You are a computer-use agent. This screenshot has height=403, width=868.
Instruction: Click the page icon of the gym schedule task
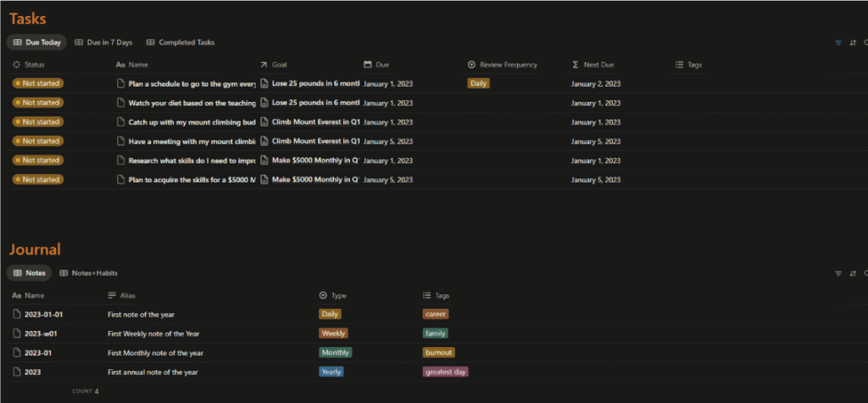click(x=120, y=84)
